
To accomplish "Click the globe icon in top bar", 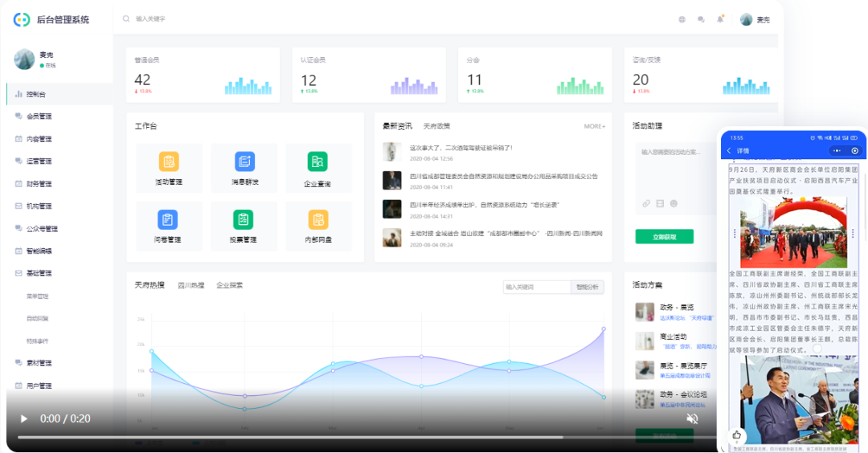I will 682,19.
